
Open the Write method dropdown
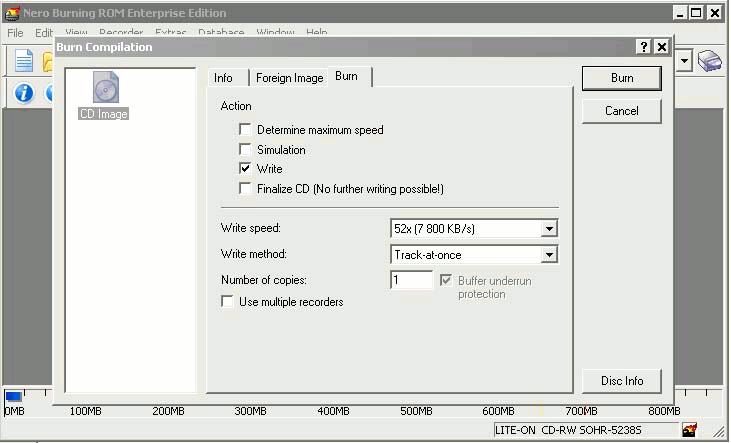pyautogui.click(x=549, y=255)
